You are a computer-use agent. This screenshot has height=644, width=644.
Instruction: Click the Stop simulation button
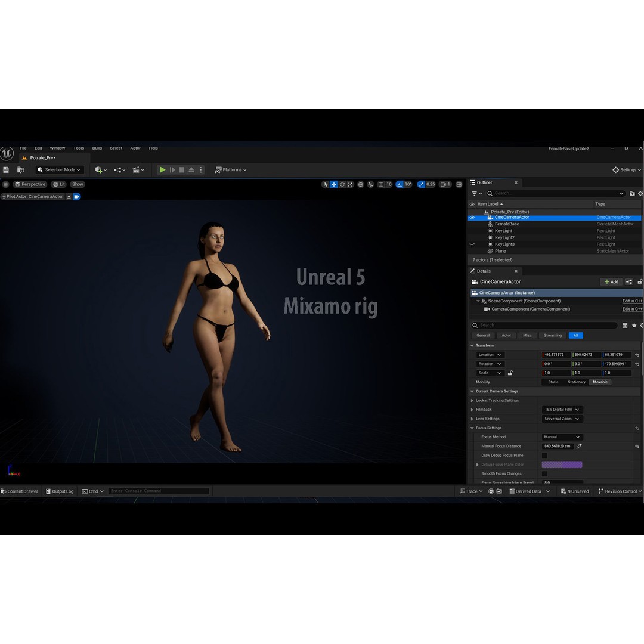click(182, 169)
